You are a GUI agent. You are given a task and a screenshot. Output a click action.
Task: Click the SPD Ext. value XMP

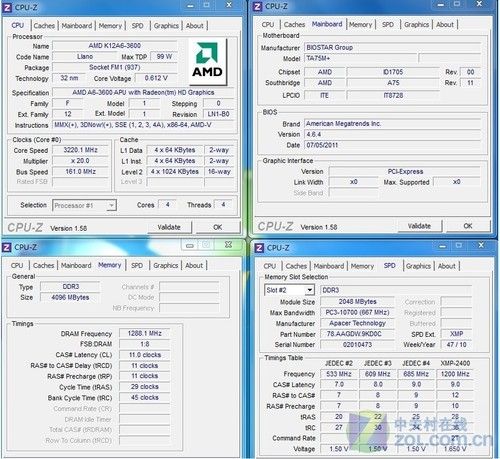(456, 334)
